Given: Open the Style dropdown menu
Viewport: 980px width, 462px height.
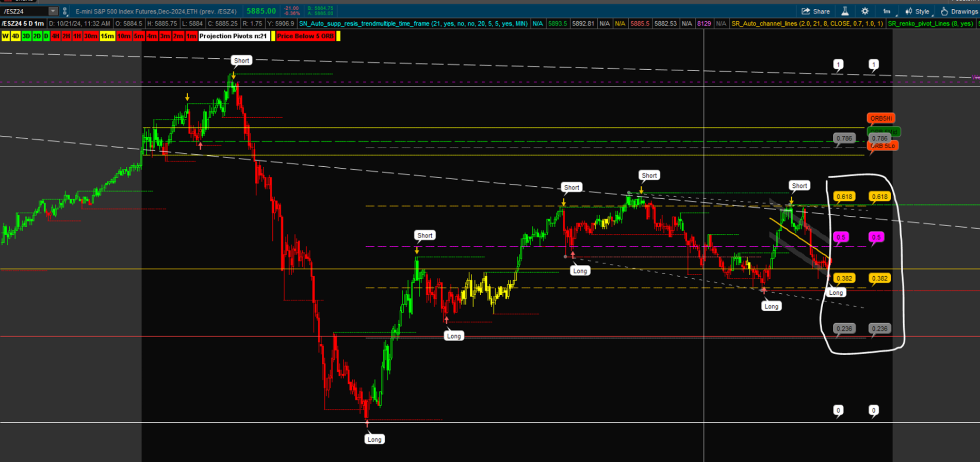Looking at the screenshot, I should coord(918,11).
